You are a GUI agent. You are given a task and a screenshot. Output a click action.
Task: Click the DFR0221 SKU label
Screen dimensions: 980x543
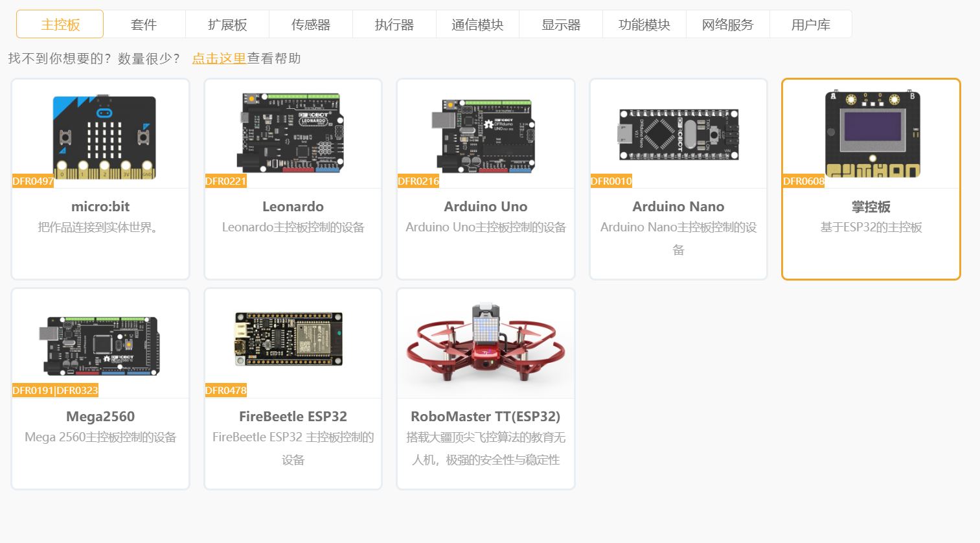[226, 181]
